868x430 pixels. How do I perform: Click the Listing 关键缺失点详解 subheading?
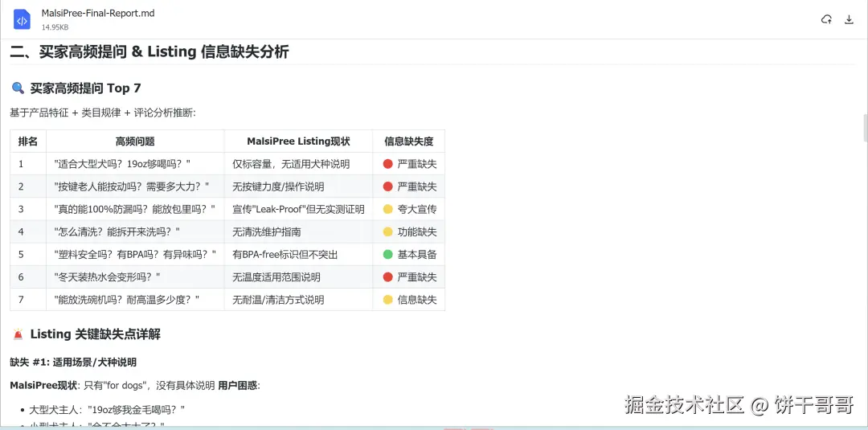tap(95, 334)
